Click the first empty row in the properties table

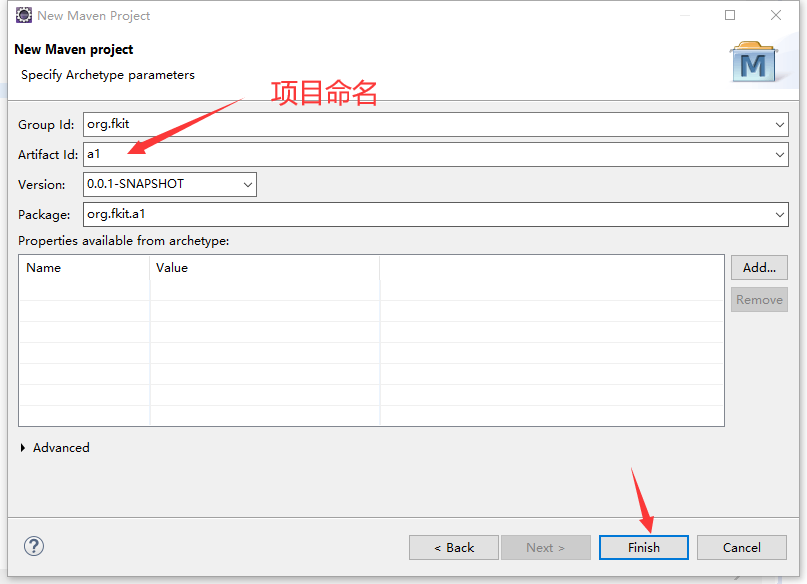pyautogui.click(x=371, y=290)
